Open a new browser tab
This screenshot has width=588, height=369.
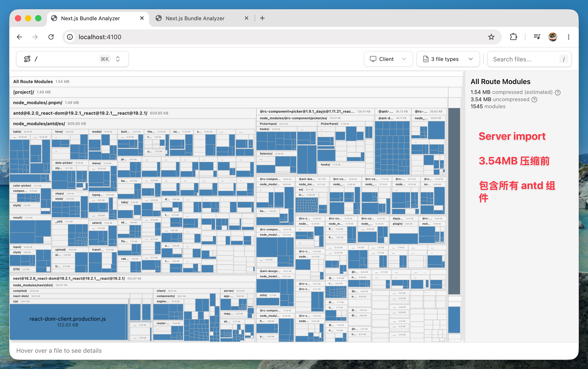pos(262,18)
